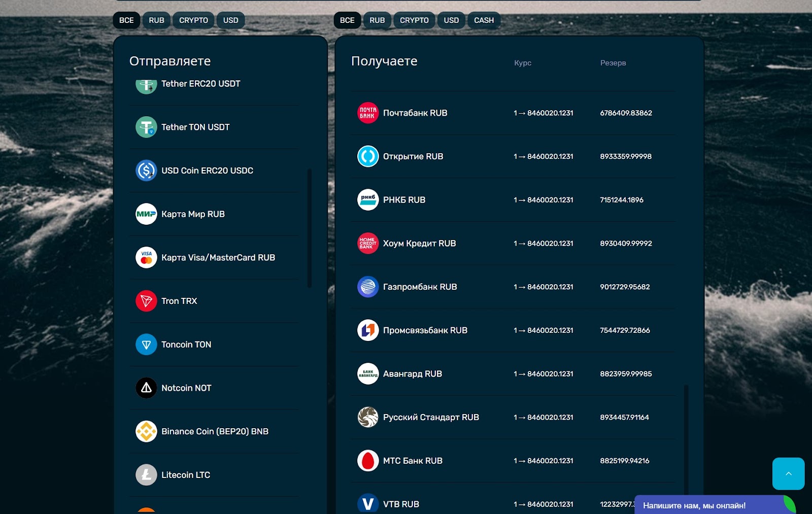Click the Tron TRX logo icon

(x=146, y=301)
